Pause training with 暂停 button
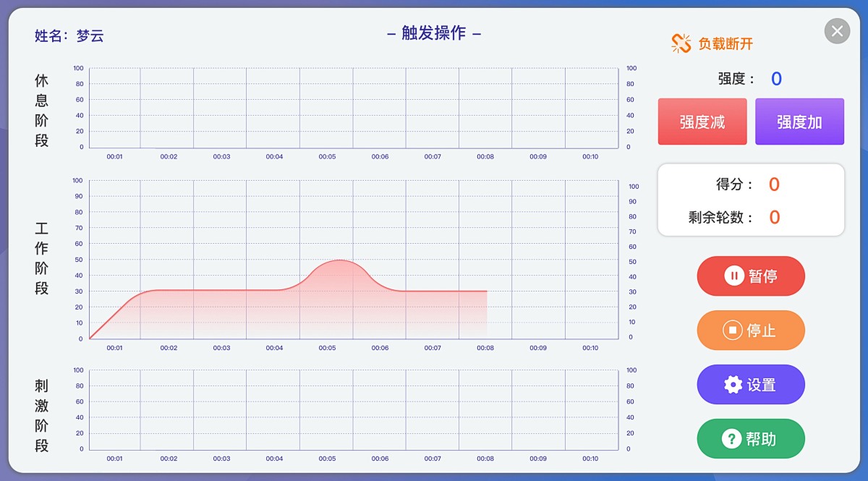 pyautogui.click(x=751, y=276)
